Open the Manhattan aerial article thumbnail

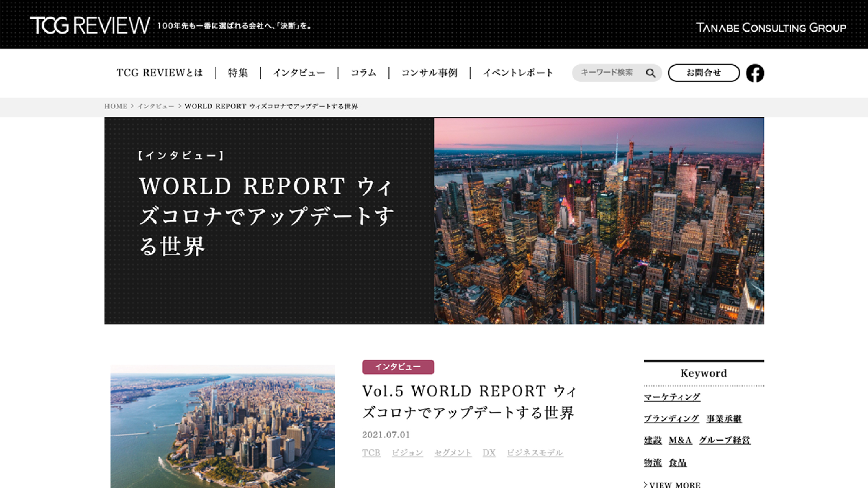click(x=223, y=426)
